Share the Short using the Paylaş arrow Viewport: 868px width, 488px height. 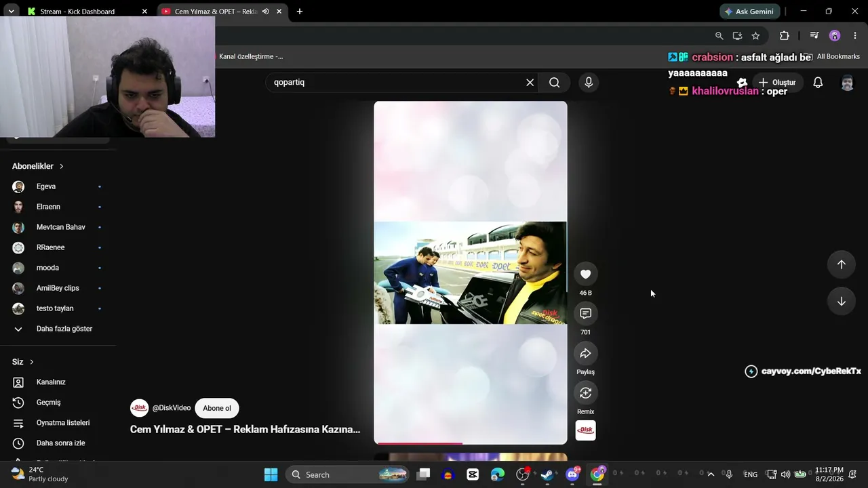click(x=585, y=353)
